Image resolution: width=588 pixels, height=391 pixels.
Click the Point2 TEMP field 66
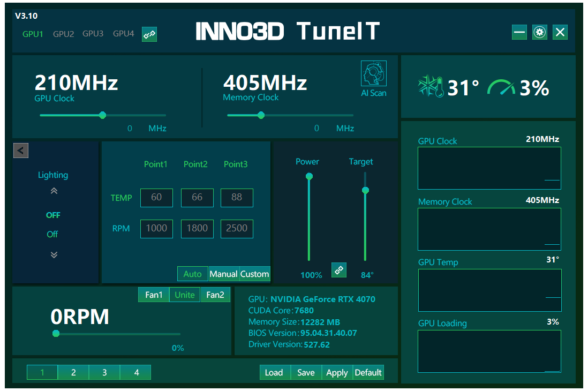[197, 198]
